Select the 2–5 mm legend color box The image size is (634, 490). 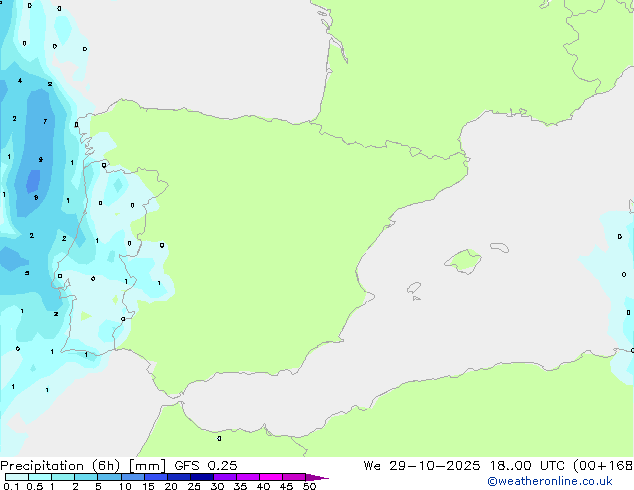86,477
